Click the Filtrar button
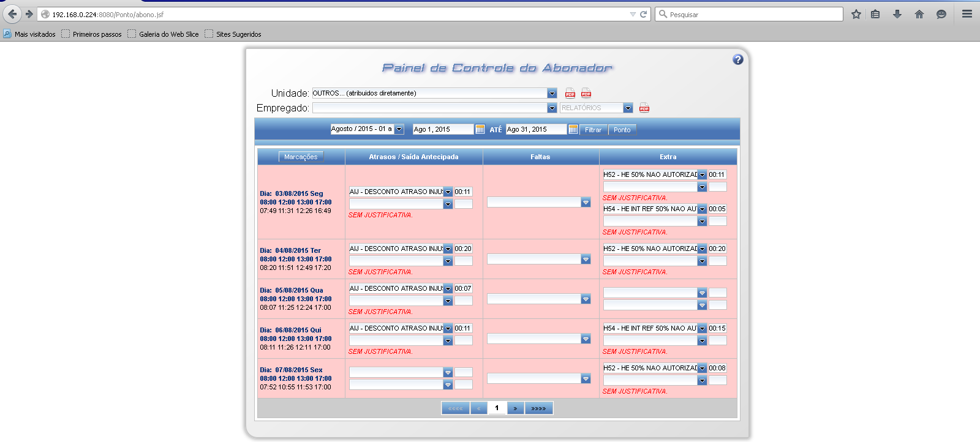Screen dimensions: 980x442 (x=593, y=130)
